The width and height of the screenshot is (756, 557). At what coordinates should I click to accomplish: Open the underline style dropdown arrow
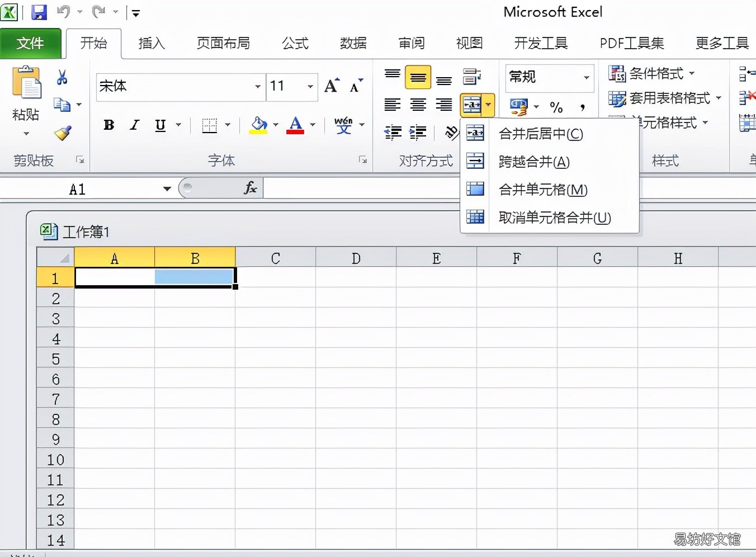point(178,125)
